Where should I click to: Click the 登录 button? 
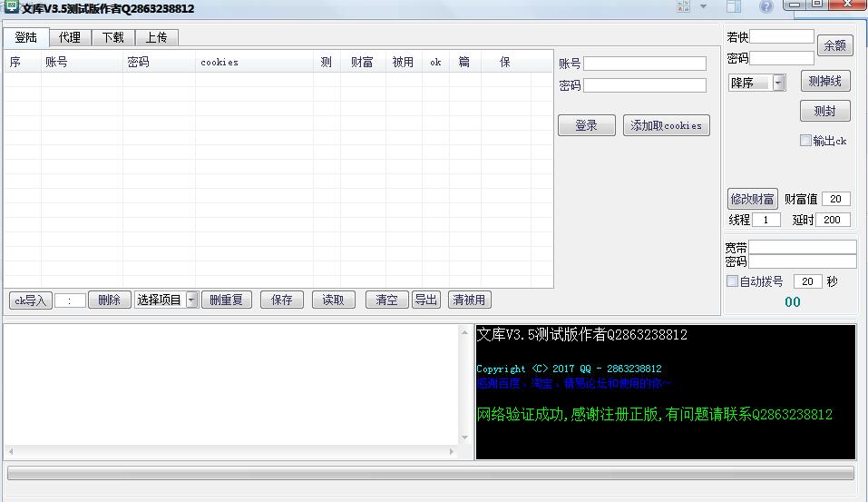586,125
